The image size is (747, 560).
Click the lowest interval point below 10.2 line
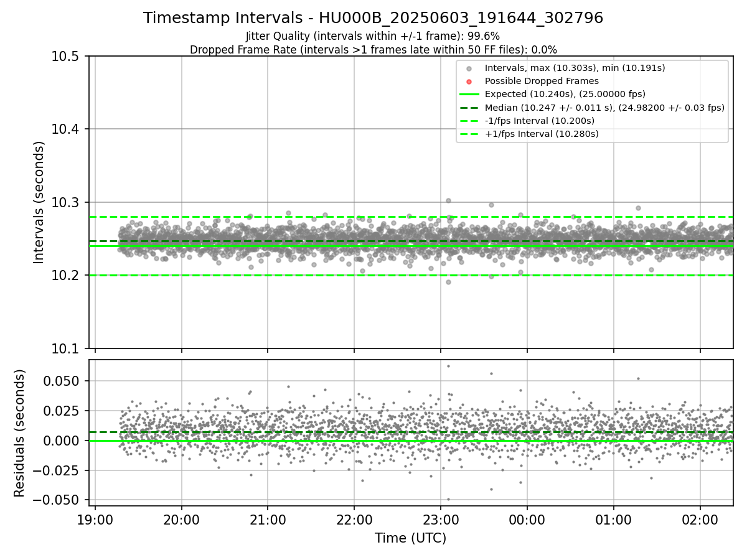pyautogui.click(x=448, y=282)
